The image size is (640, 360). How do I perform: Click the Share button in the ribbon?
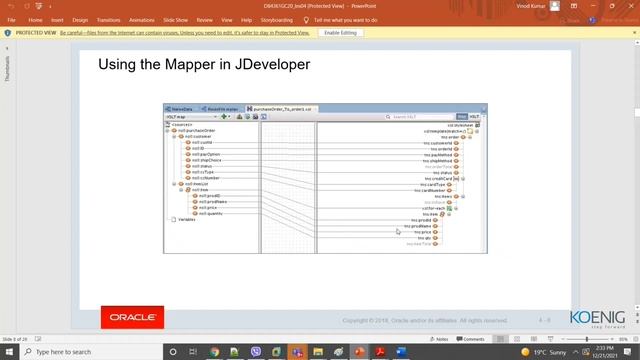570,20
